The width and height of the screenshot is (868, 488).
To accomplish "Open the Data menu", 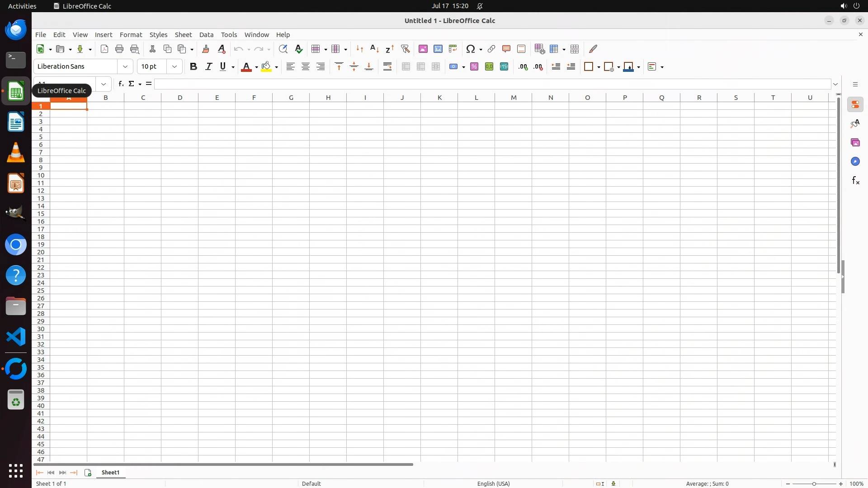I will tap(206, 35).
